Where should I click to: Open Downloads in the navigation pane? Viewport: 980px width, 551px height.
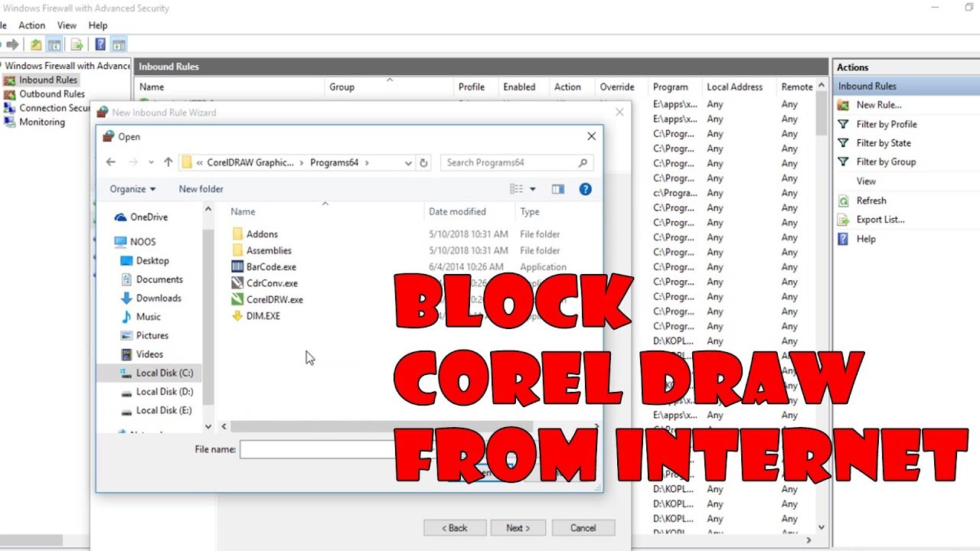click(x=158, y=298)
